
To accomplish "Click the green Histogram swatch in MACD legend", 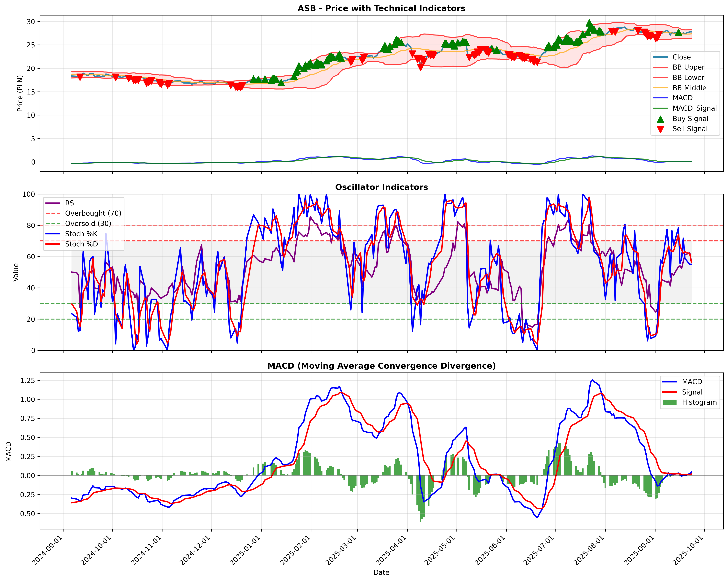I will [670, 402].
